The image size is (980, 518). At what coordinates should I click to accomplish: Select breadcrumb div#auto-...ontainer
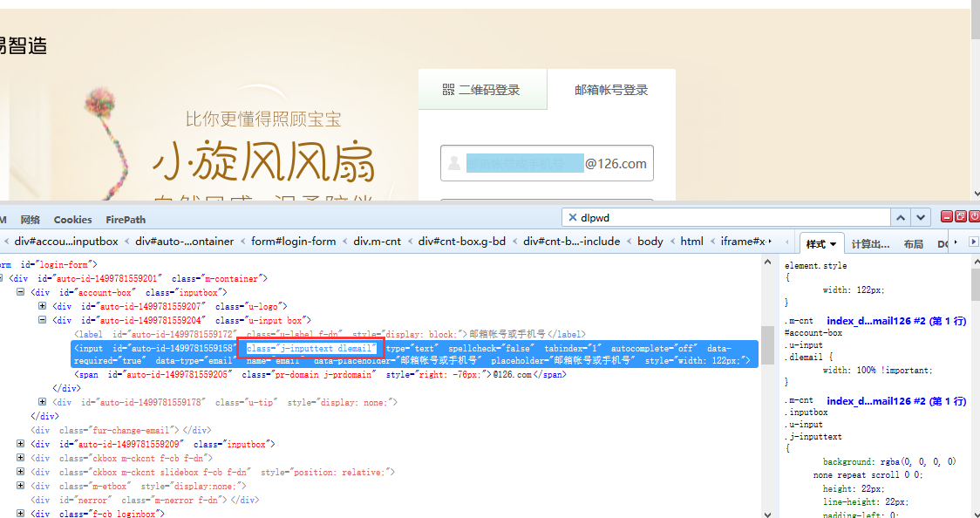(184, 242)
